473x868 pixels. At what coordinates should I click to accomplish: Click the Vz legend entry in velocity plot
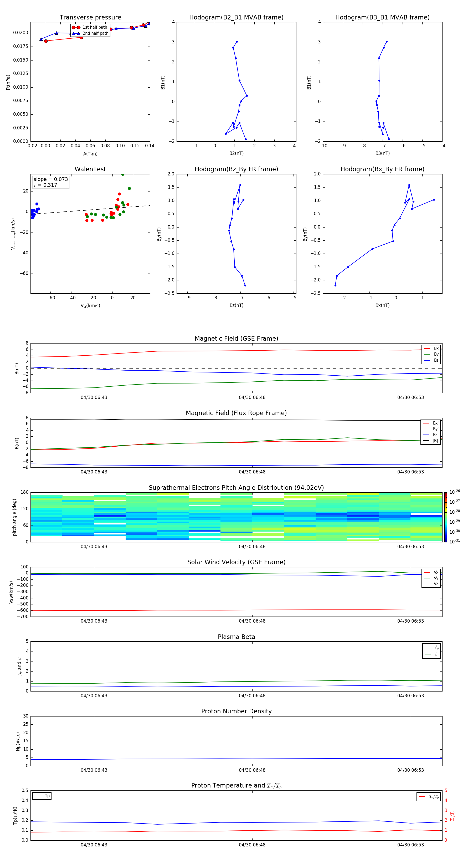tap(431, 584)
